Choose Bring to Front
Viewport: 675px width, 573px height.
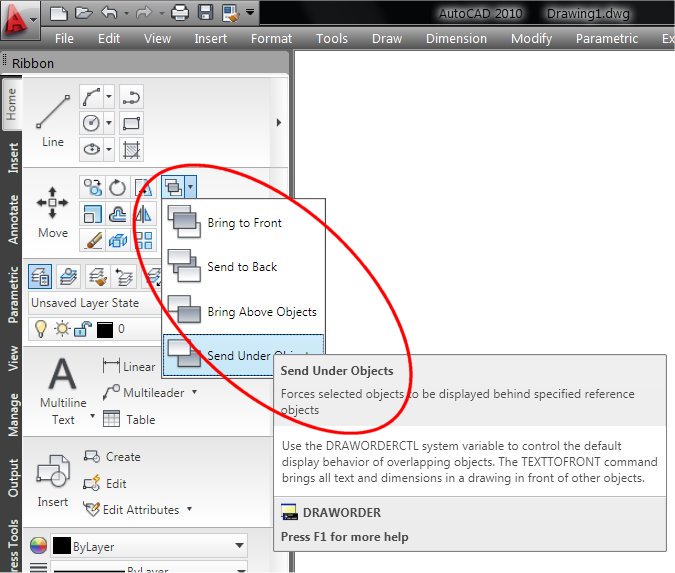click(243, 222)
